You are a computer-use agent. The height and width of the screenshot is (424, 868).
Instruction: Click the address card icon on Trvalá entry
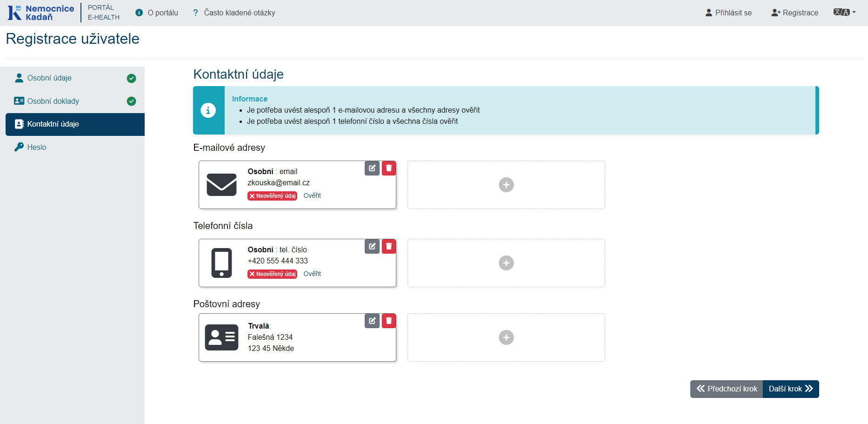[221, 337]
